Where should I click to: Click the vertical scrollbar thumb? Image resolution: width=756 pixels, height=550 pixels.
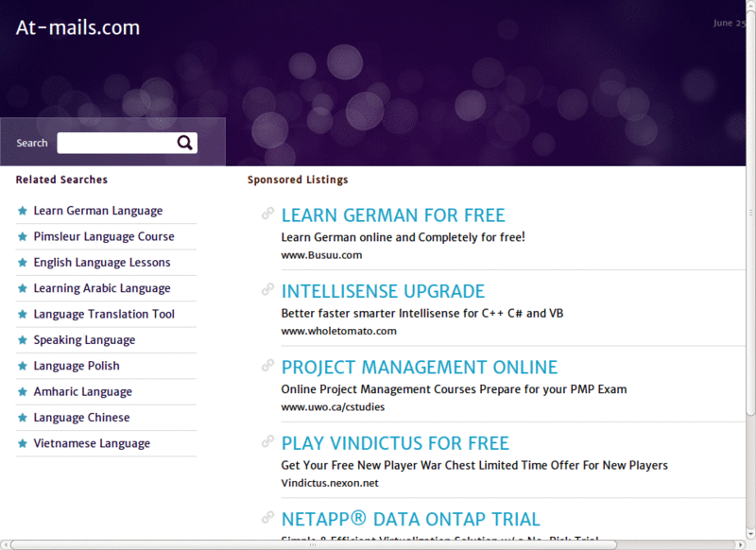pos(750,212)
